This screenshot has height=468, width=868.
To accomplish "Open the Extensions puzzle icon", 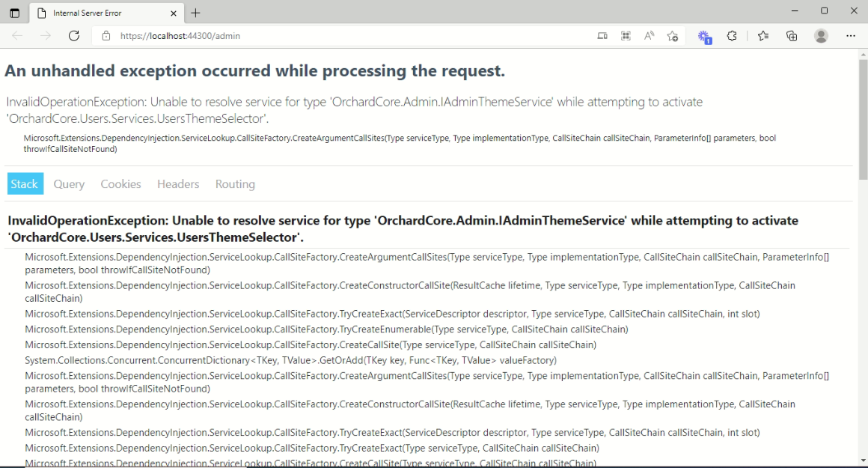I will (732, 36).
